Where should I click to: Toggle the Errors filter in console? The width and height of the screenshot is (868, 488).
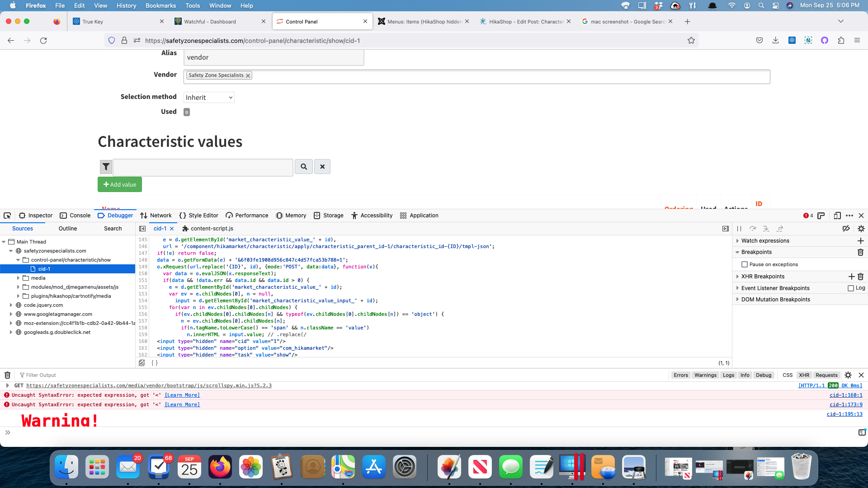[680, 375]
